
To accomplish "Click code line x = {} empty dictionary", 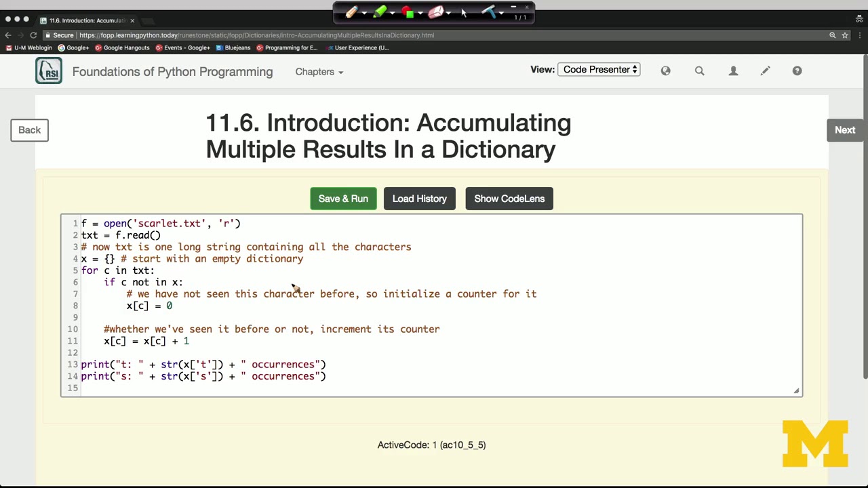I will pyautogui.click(x=192, y=259).
